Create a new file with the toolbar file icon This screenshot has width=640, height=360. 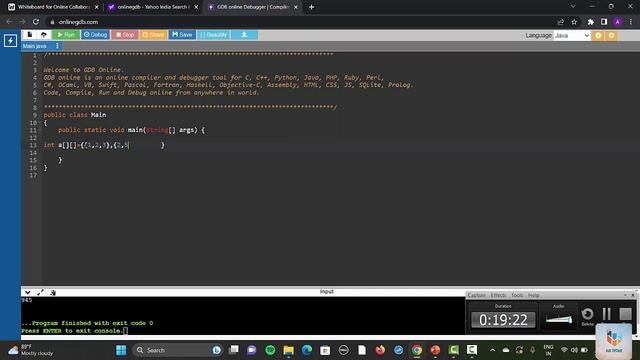tap(29, 35)
